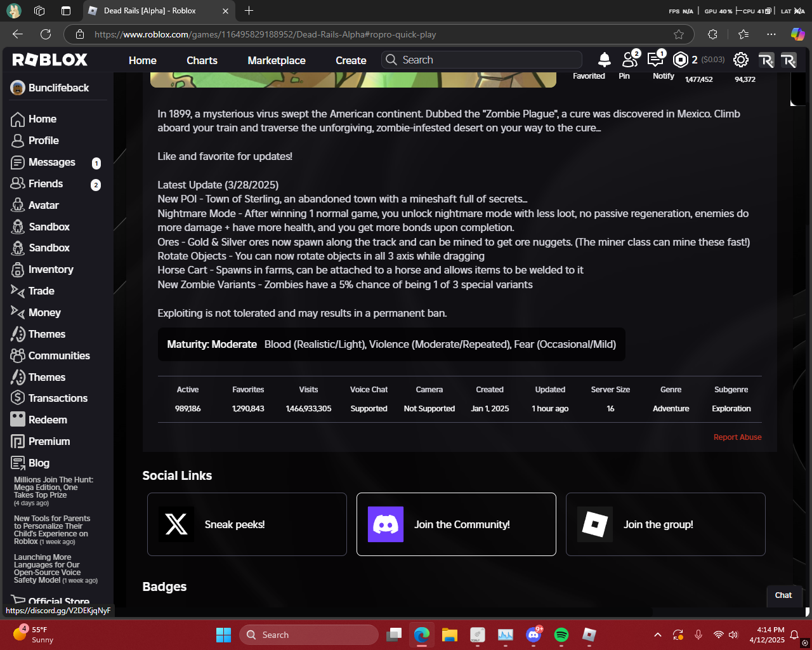Open Money in the sidebar
The width and height of the screenshot is (812, 650).
[x=44, y=312]
